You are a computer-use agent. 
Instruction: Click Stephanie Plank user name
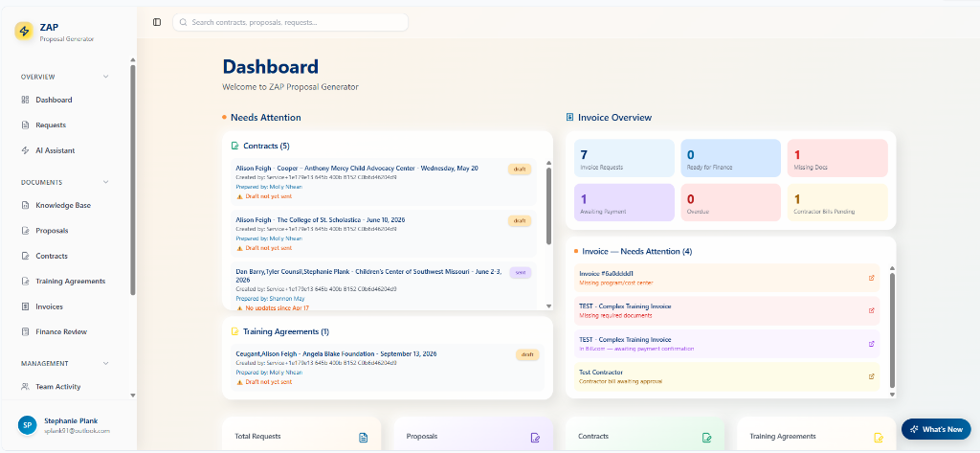pyautogui.click(x=71, y=421)
